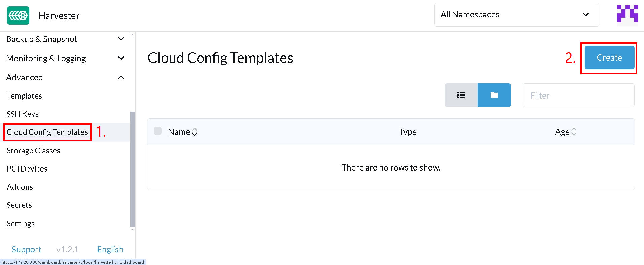Collapse the Advanced section
Screen dimensions: 644x265
pyautogui.click(x=65, y=77)
